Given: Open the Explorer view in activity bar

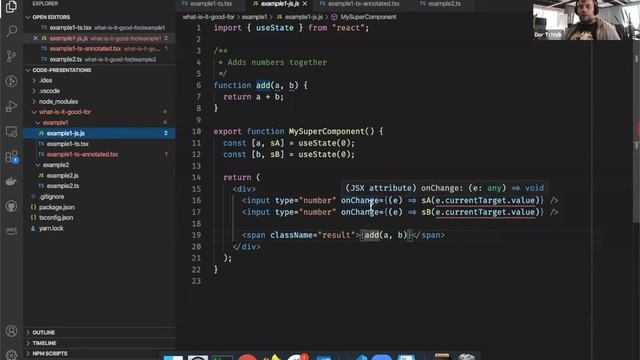Looking at the screenshot, I should [x=11, y=7].
